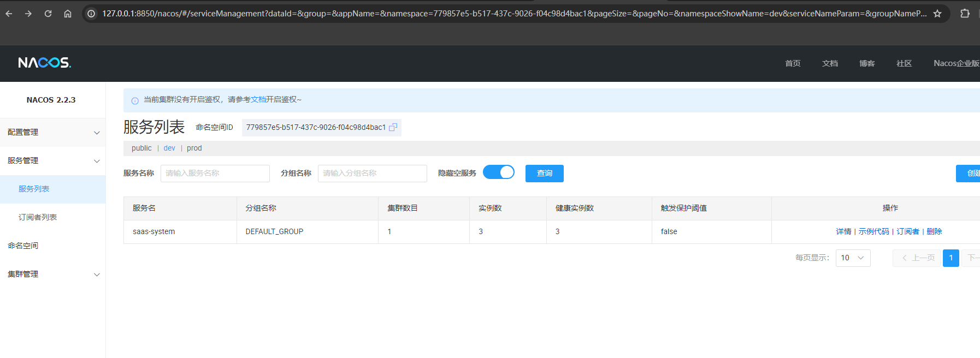Open 命名空间 in the sidebar

pos(52,246)
